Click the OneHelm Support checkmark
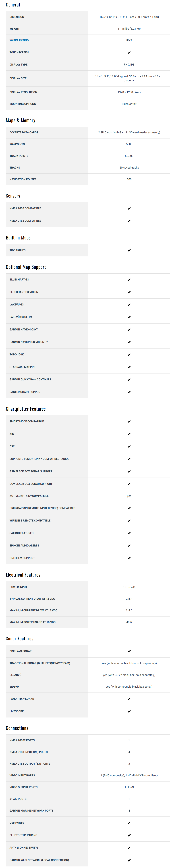This screenshot has width=170, height=868. [x=129, y=558]
